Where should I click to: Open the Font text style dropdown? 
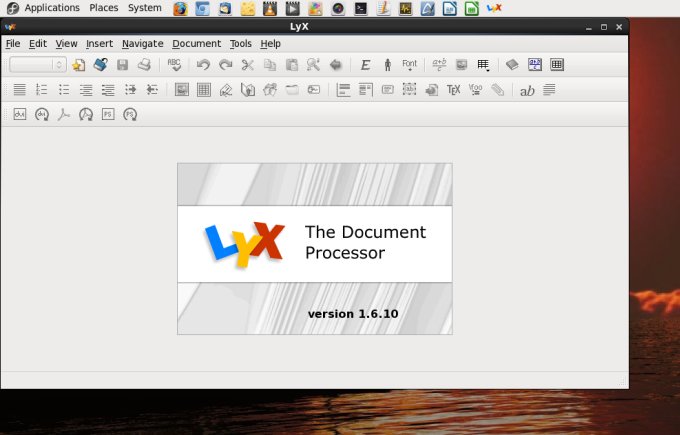pyautogui.click(x=409, y=65)
